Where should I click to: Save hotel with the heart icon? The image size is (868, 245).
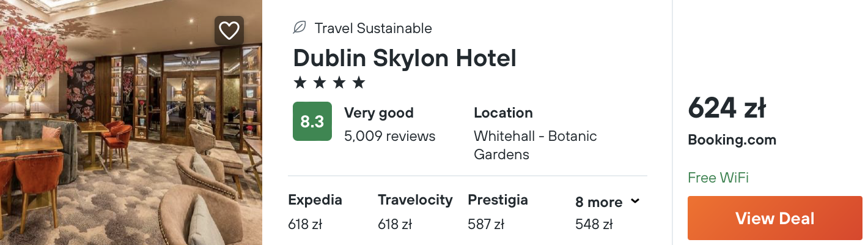pos(229,31)
